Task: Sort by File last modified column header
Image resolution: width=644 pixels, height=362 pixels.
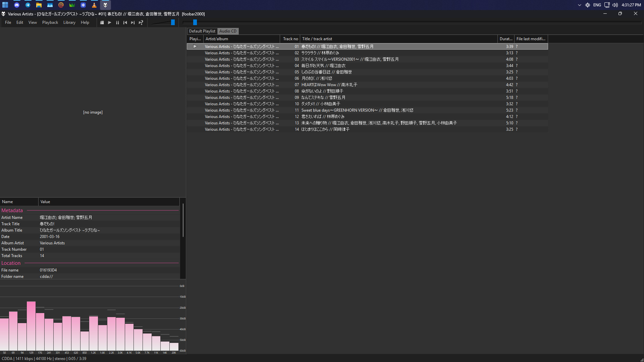Action: click(531, 39)
